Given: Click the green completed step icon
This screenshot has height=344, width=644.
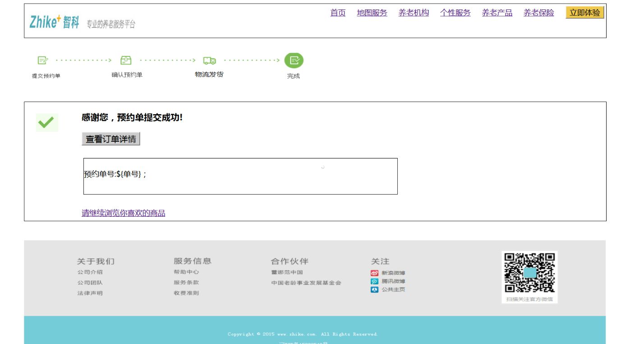Looking at the screenshot, I should pos(294,60).
